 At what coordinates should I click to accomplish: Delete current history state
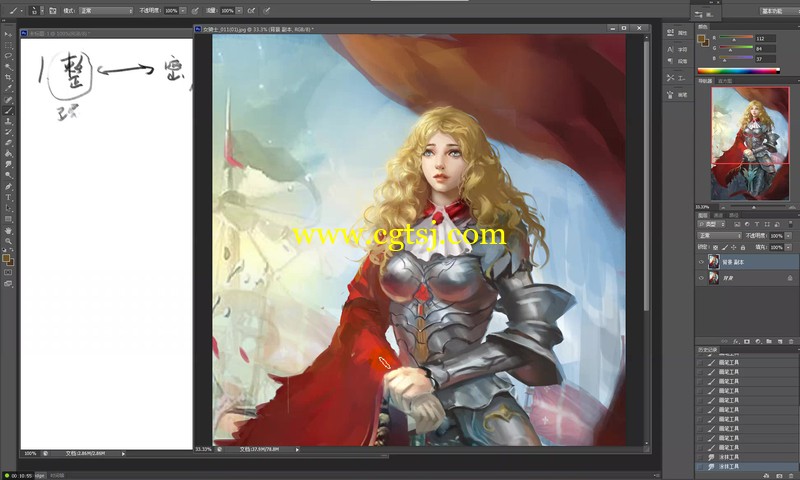[791, 475]
